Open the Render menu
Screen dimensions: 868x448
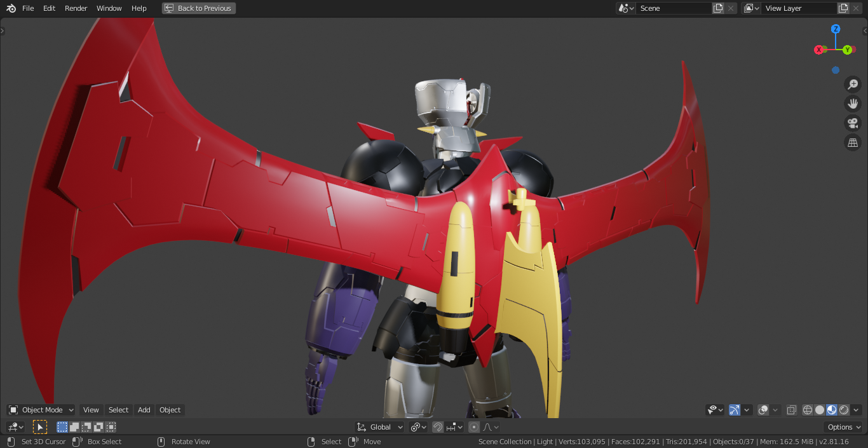click(76, 8)
